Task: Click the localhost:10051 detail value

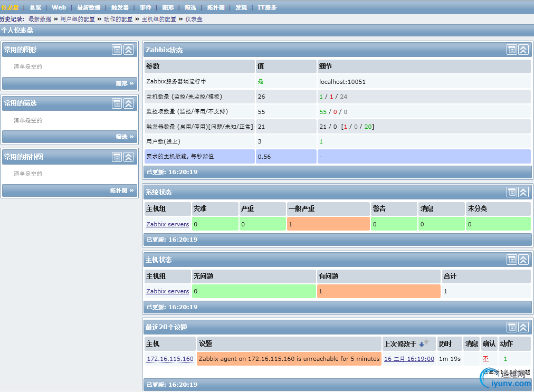Action: (x=342, y=82)
